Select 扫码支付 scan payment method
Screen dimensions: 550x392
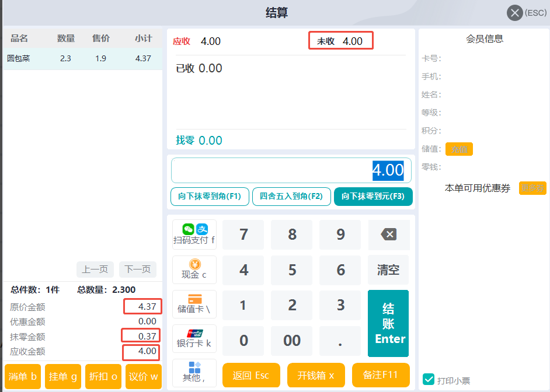pos(194,235)
